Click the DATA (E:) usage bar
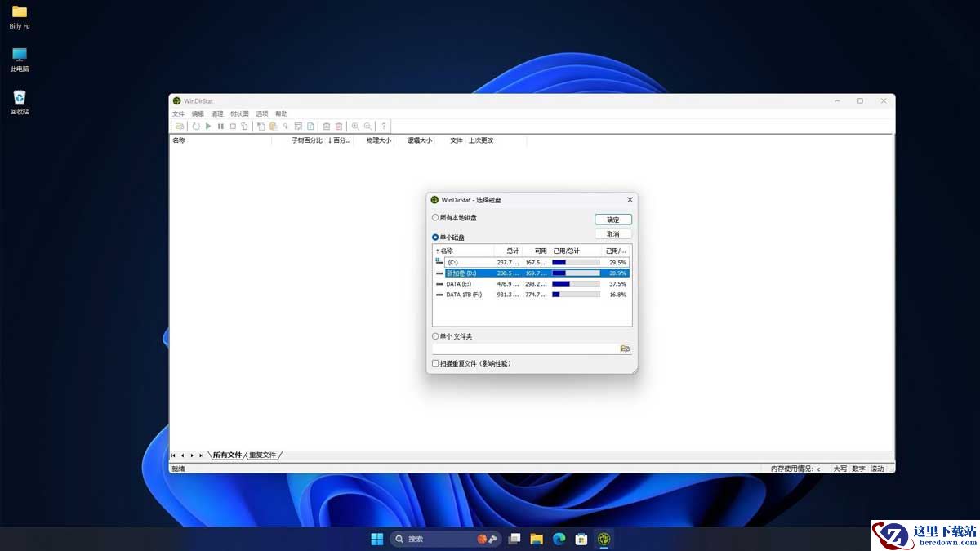The width and height of the screenshot is (980, 551). pos(576,283)
